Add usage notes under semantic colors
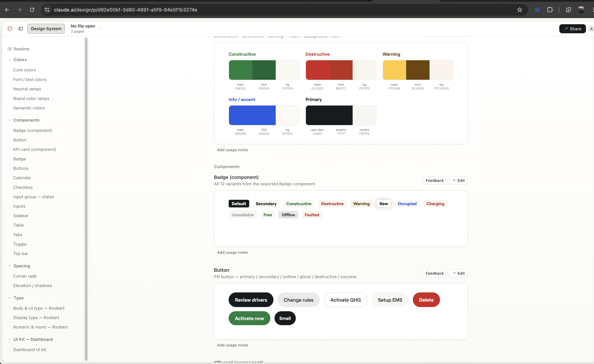The image size is (594, 364). pyautogui.click(x=233, y=150)
